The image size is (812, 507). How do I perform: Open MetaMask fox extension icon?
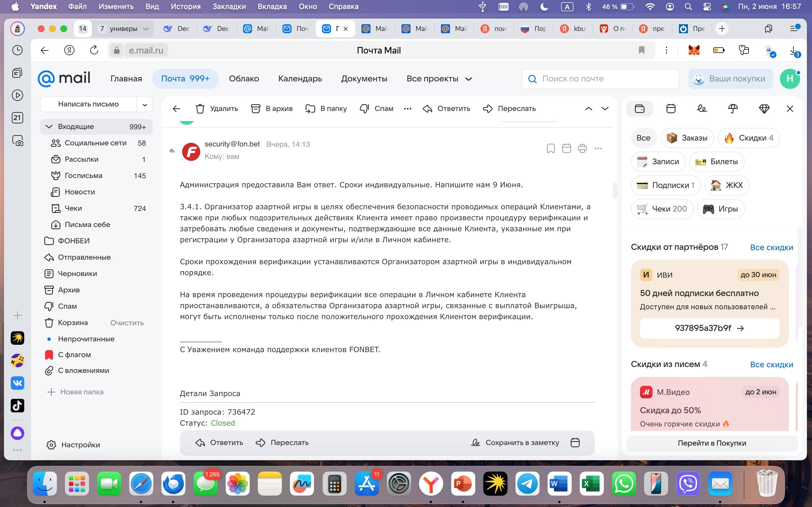[x=694, y=50]
